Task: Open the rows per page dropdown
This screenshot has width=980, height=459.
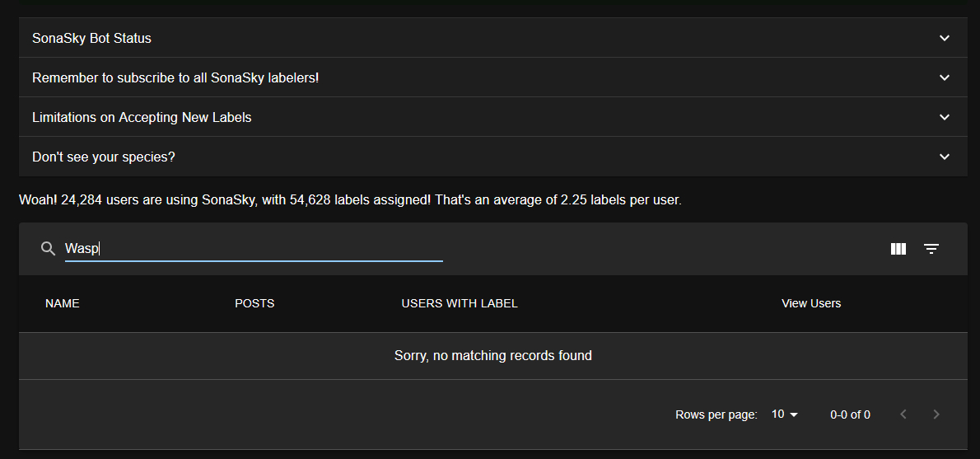Action: click(785, 415)
